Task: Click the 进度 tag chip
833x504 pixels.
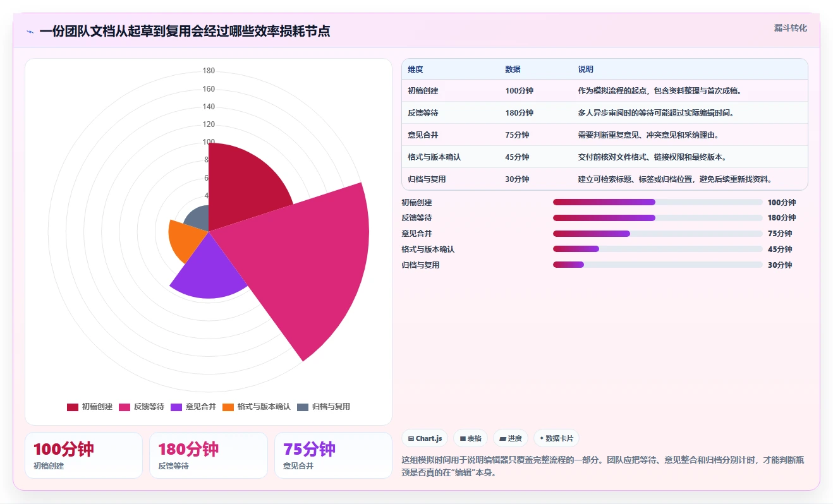Action: coord(511,438)
